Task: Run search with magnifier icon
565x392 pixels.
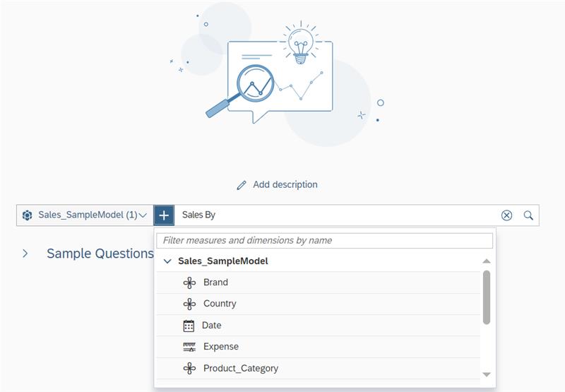Action: click(x=528, y=215)
